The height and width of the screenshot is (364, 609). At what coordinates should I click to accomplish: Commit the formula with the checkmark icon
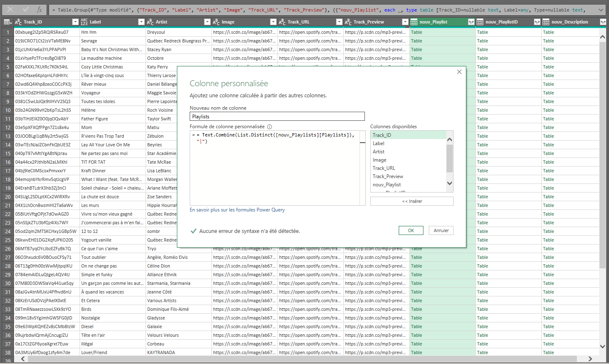pyautogui.click(x=26, y=9)
